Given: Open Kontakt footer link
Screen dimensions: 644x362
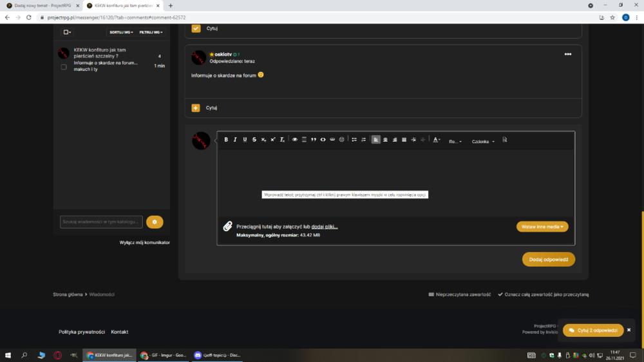Looking at the screenshot, I should tap(120, 332).
